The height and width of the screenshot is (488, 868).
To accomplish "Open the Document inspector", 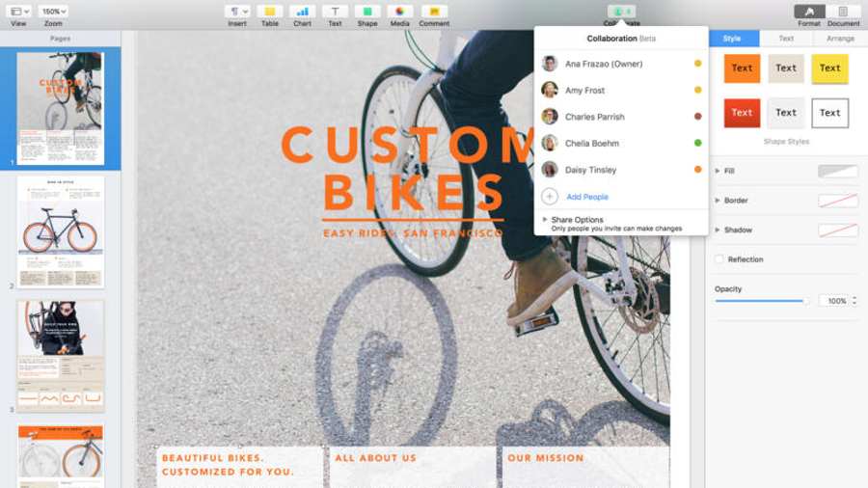I will [843, 11].
